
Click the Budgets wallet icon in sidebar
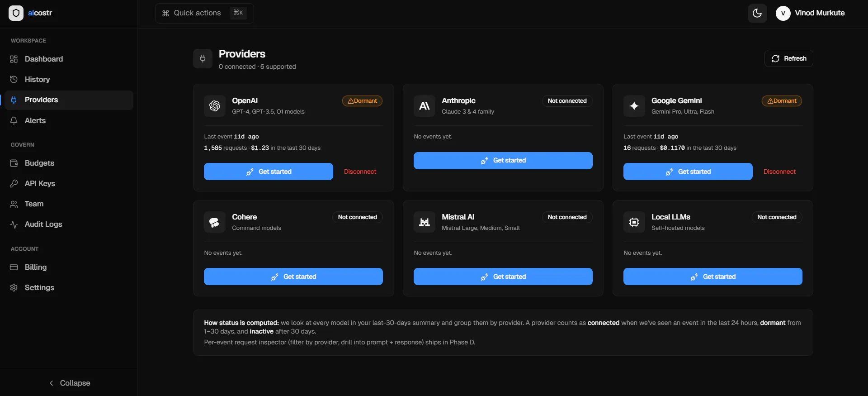(x=14, y=163)
